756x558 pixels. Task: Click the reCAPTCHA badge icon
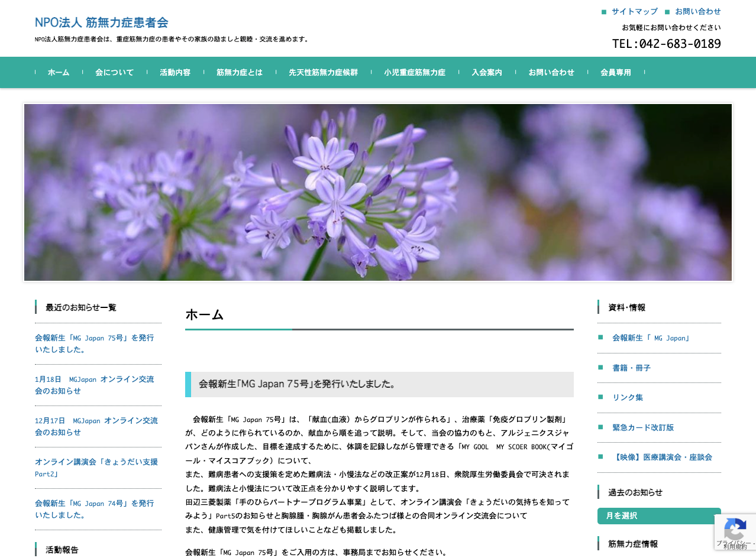[x=735, y=532]
